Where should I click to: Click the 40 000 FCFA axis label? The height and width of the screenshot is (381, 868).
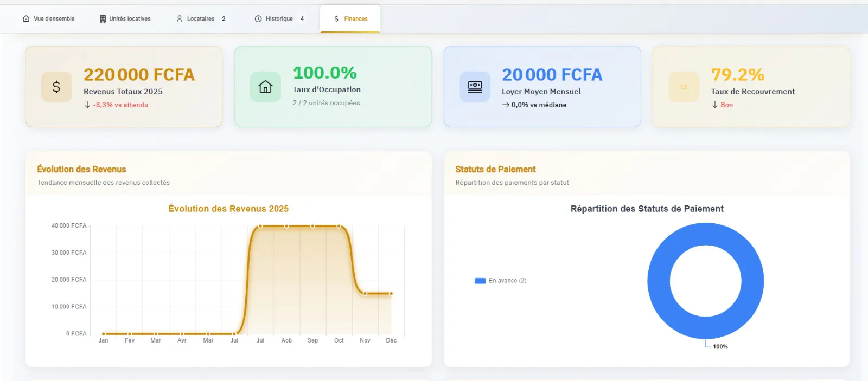[69, 226]
